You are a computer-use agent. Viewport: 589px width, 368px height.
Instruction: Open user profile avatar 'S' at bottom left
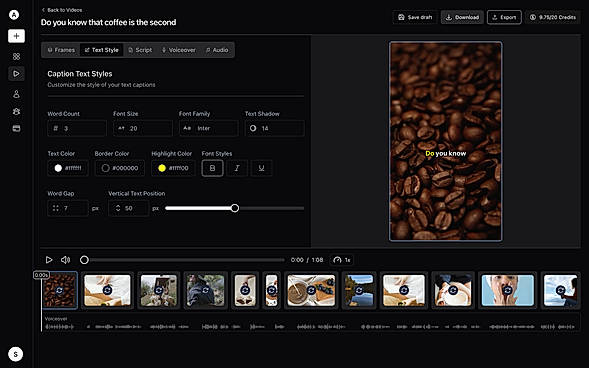point(15,354)
